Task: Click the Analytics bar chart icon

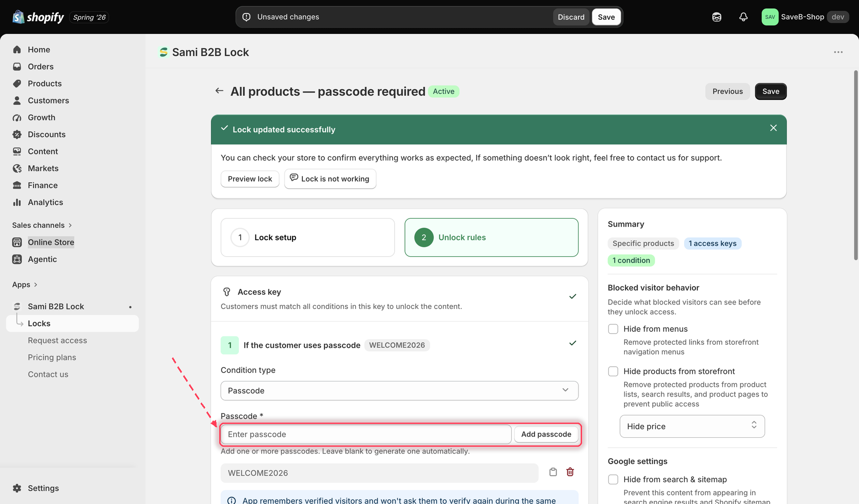Action: [17, 203]
